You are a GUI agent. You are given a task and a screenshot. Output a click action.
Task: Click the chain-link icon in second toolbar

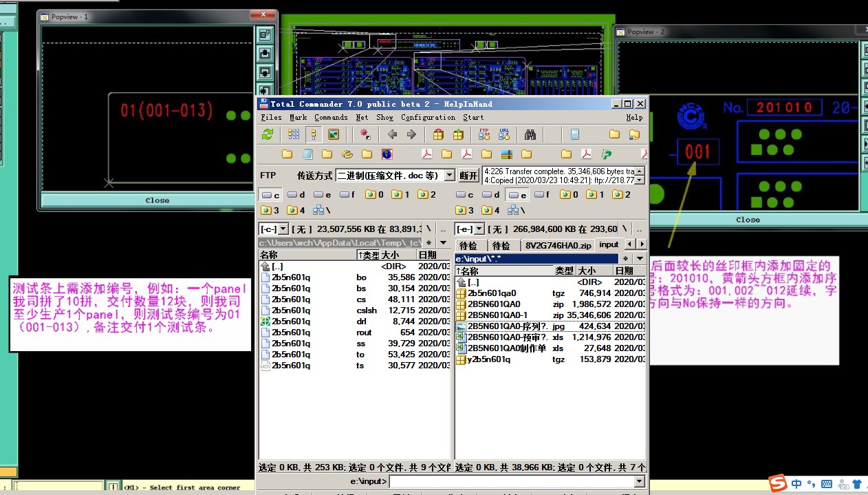347,154
